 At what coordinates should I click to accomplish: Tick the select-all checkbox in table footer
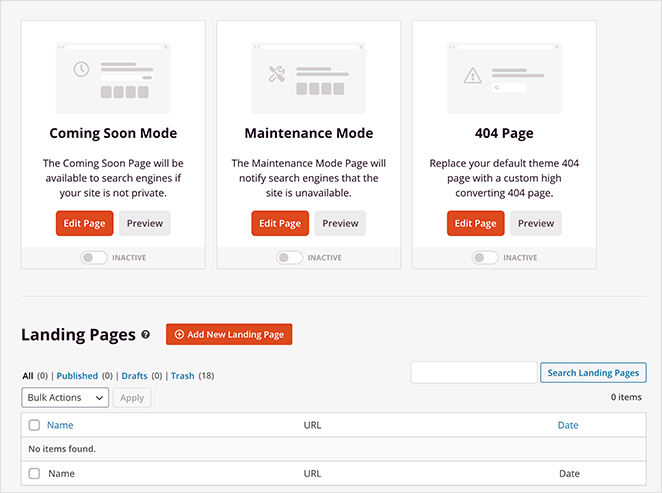[x=34, y=474]
